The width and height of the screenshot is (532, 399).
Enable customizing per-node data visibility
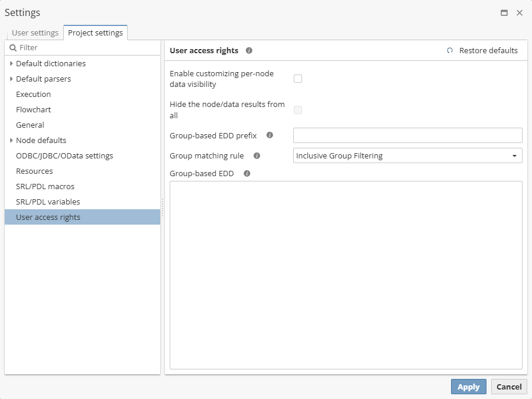(x=298, y=78)
